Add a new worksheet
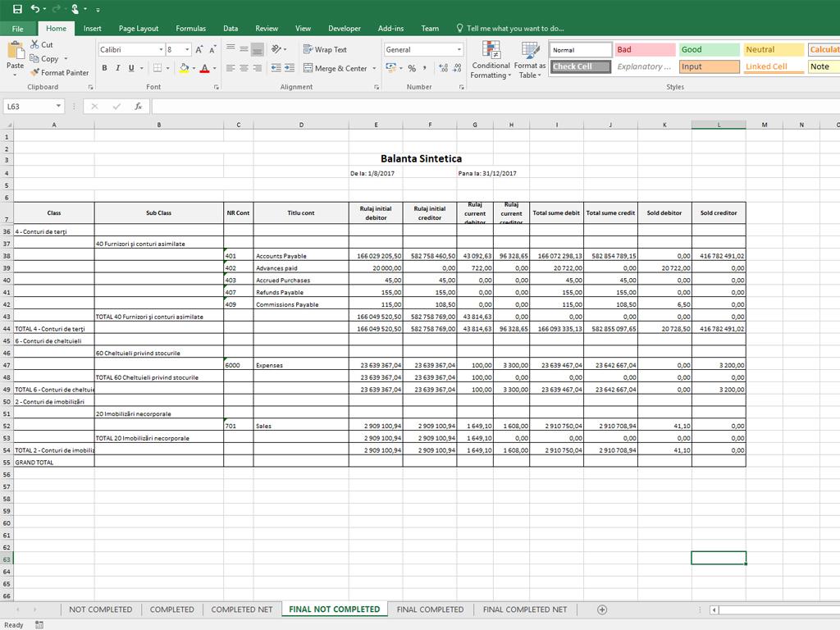The width and height of the screenshot is (840, 630). (x=602, y=609)
